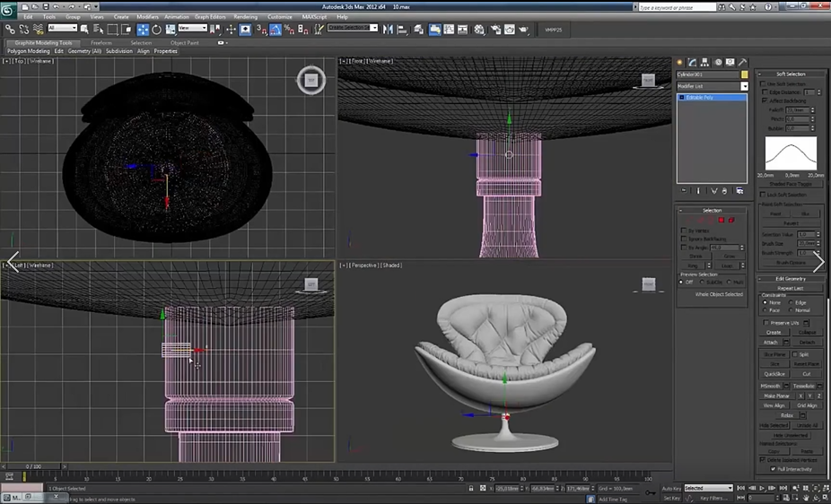Select Element sub-object level icon

click(731, 221)
